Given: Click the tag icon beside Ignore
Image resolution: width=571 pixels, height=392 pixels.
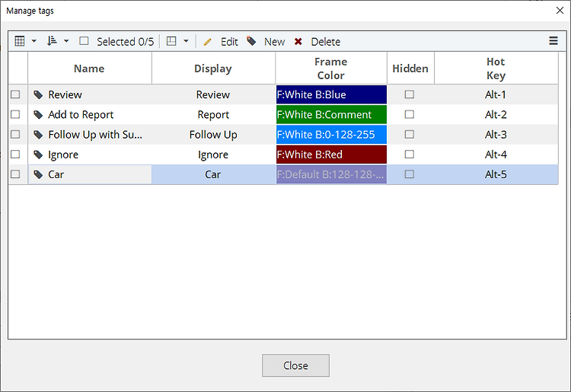Looking at the screenshot, I should tap(38, 155).
